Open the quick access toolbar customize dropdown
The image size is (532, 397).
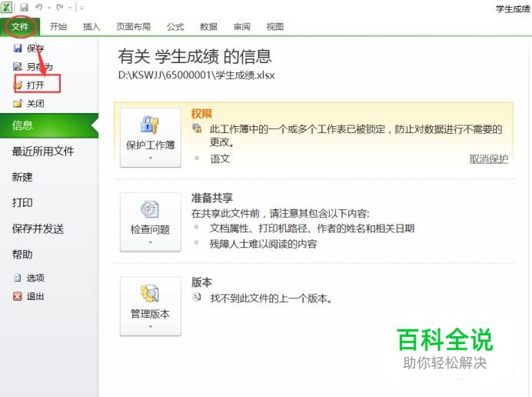81,8
